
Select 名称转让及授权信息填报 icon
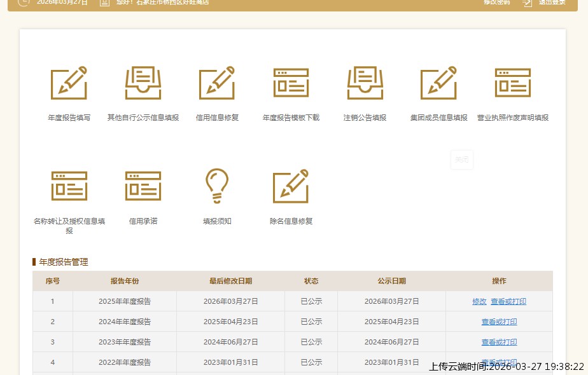click(x=69, y=186)
